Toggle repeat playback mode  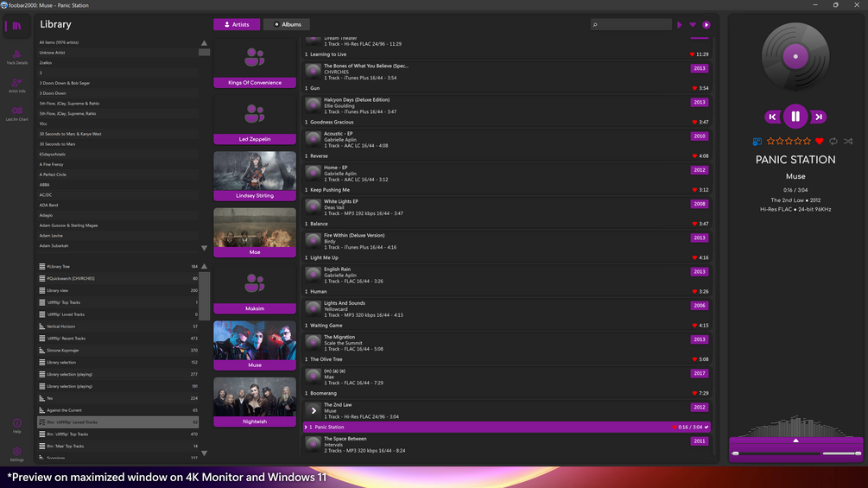click(x=833, y=141)
